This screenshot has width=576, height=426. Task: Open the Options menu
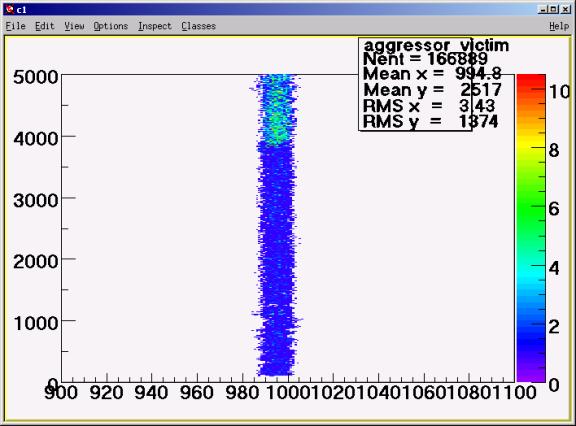point(111,26)
